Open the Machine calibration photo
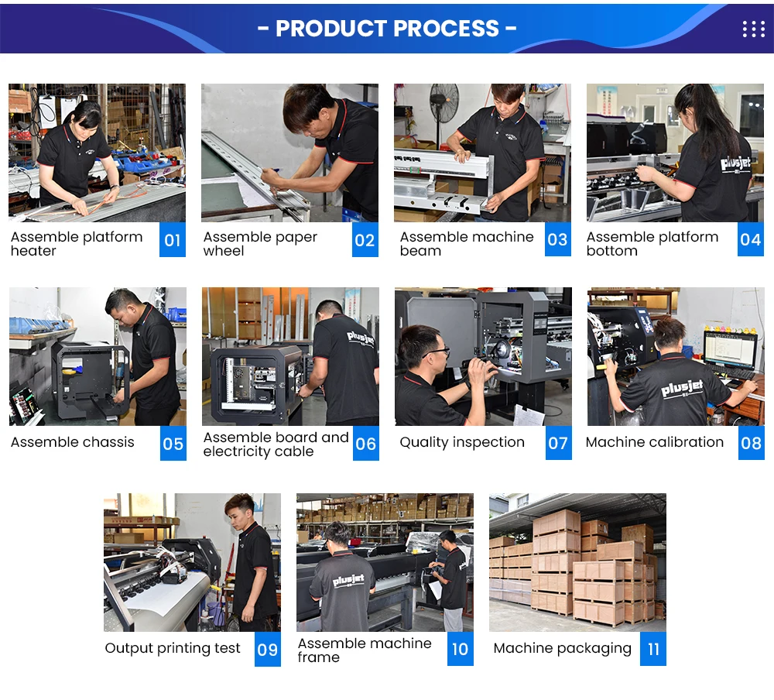 click(x=676, y=356)
